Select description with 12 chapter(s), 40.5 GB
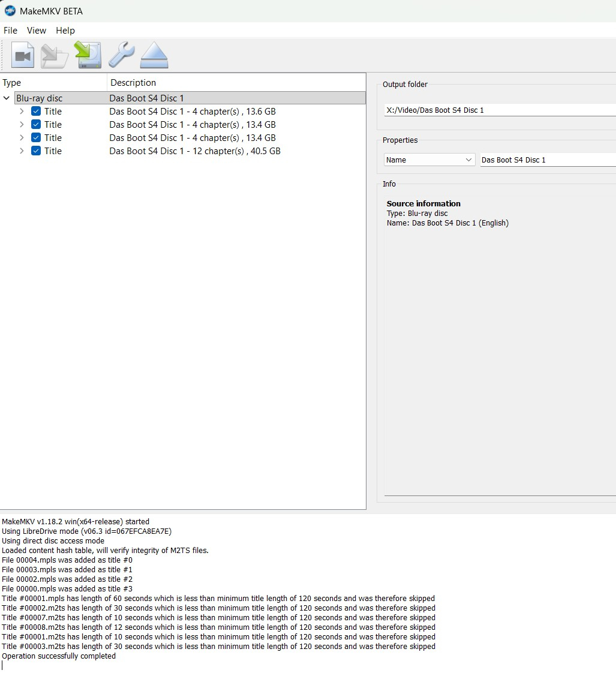The image size is (616, 688). (195, 151)
